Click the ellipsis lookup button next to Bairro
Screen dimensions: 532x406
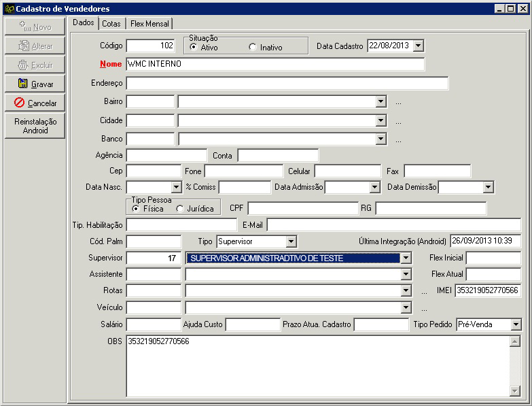(398, 102)
